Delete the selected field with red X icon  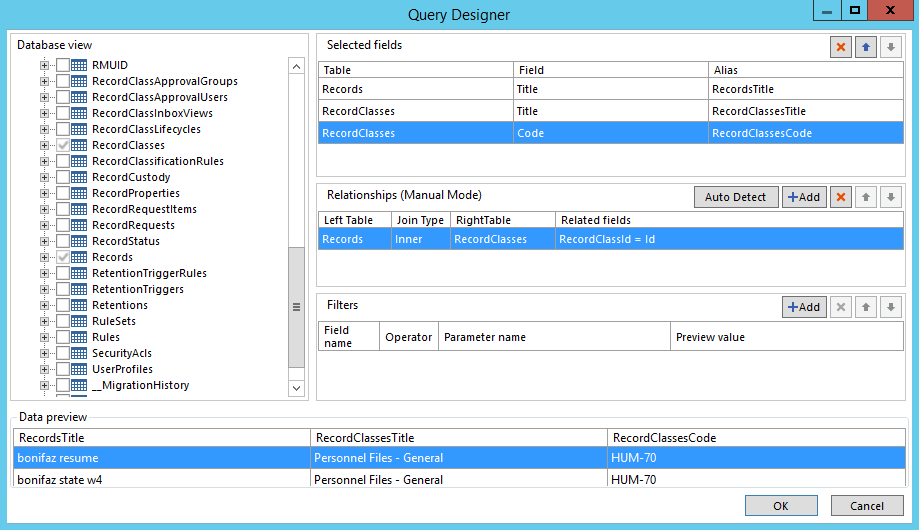click(841, 47)
